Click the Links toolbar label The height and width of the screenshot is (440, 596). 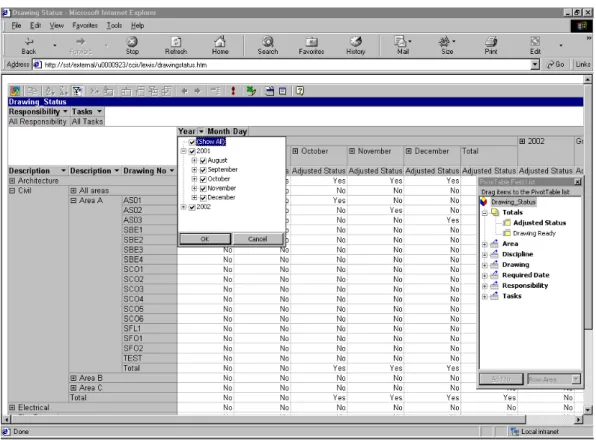coord(583,64)
